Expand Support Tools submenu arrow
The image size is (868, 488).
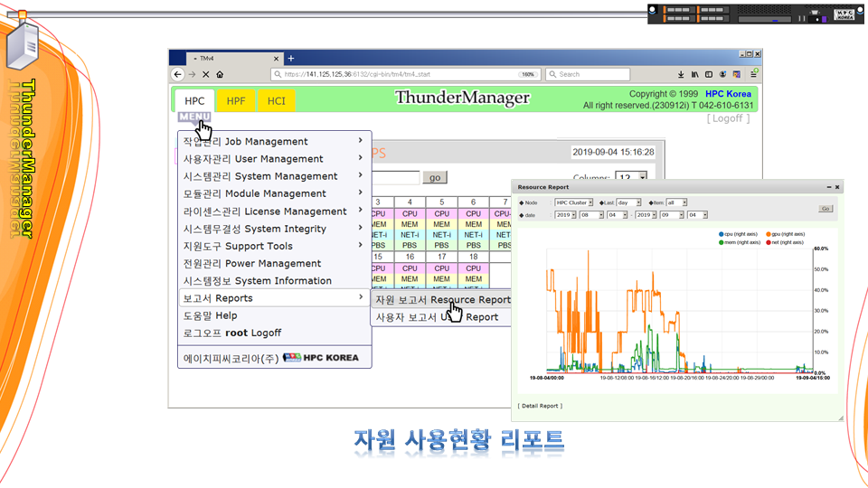(x=361, y=245)
